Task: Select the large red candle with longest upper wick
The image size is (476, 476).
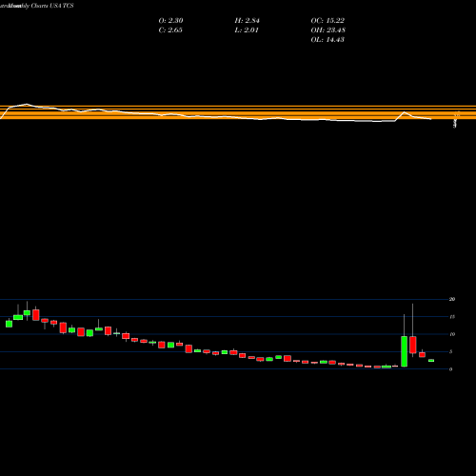Action: click(413, 345)
